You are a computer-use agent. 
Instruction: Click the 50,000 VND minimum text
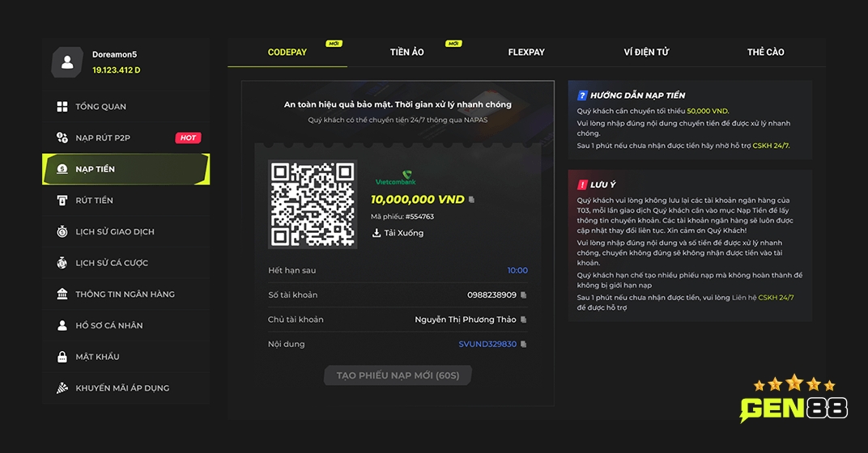coord(708,111)
